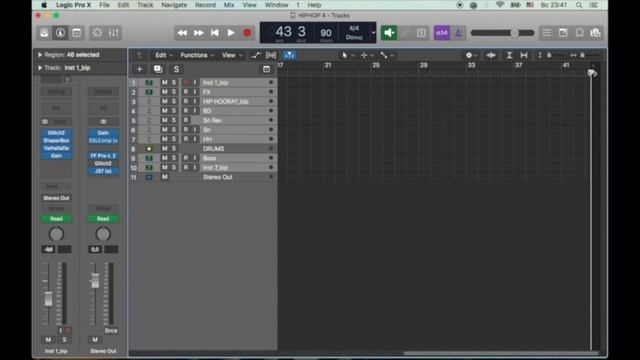The width and height of the screenshot is (640, 360).
Task: Mute the Stereo Out track
Action: pos(164,177)
